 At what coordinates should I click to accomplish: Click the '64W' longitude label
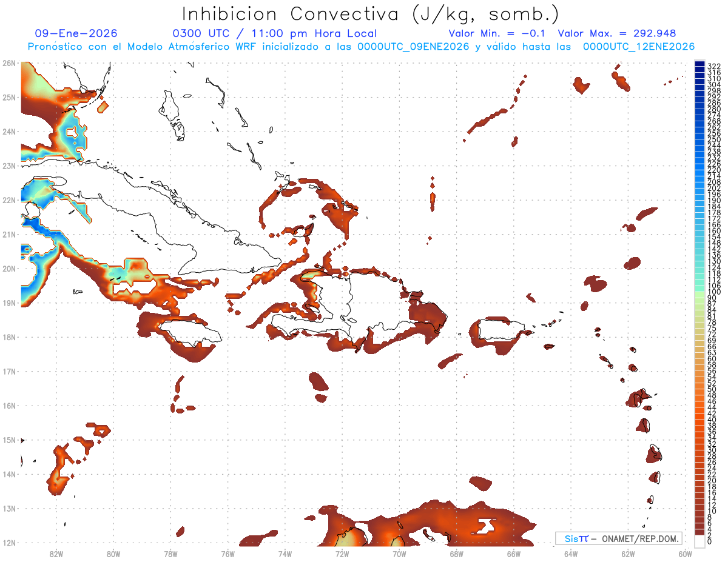coord(570,554)
